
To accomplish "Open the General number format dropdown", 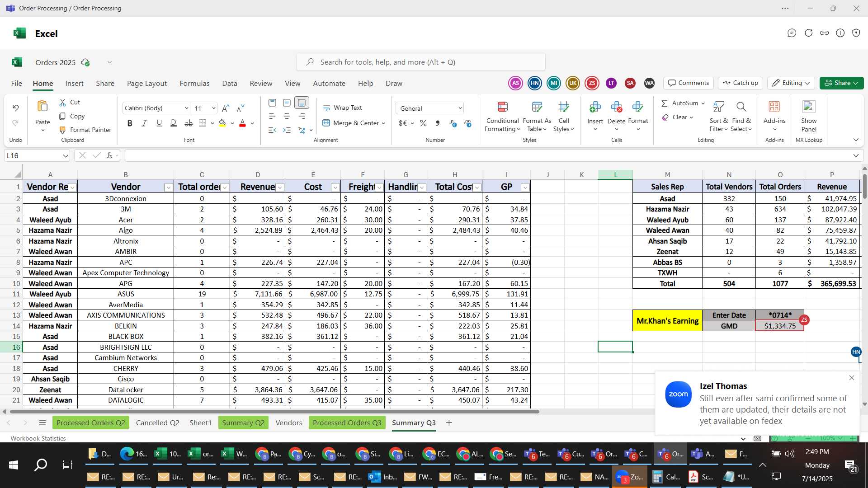I will [x=430, y=108].
